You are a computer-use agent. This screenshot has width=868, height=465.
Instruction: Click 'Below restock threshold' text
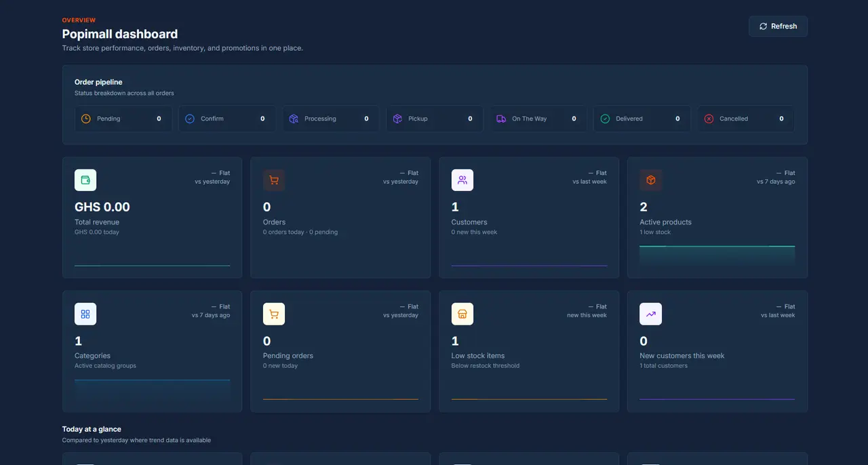486,365
